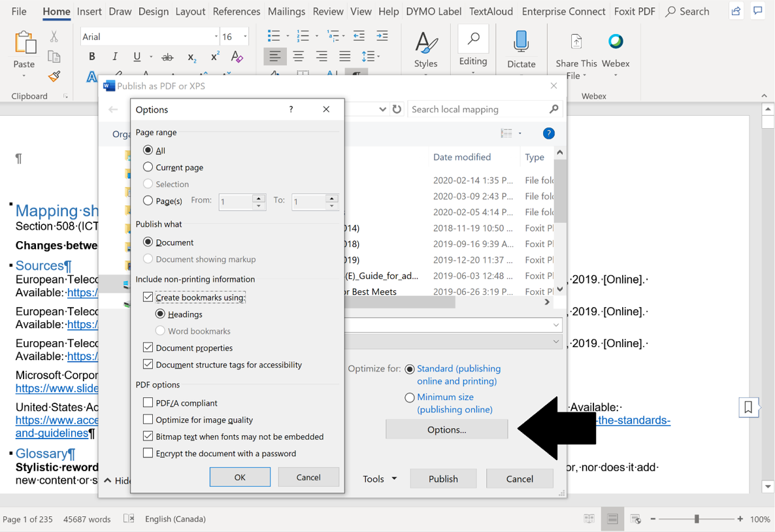775x532 pixels.
Task: Open the Styles pane
Action: (426, 48)
